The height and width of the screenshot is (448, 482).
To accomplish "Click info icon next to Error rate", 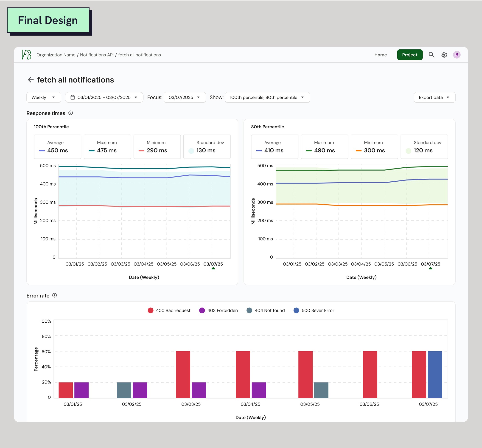I will click(55, 295).
